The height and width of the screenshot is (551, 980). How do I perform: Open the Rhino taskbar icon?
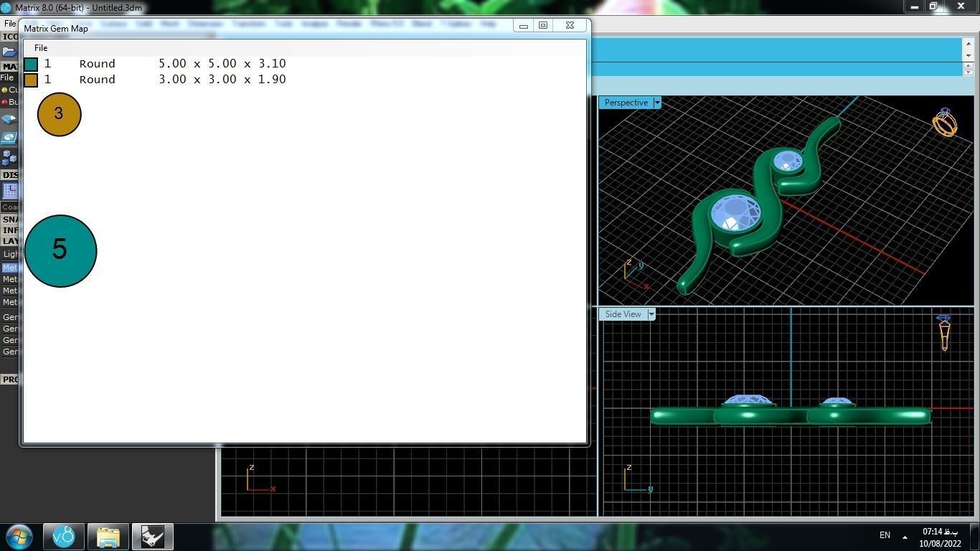tap(152, 537)
